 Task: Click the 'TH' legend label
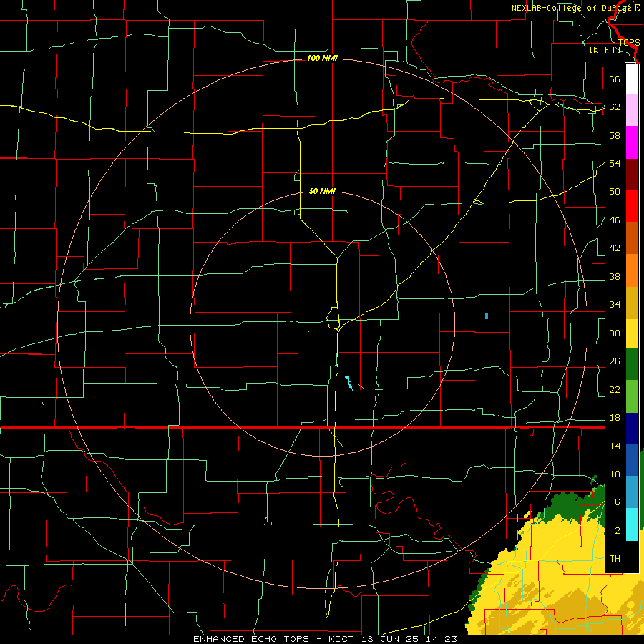(615, 559)
